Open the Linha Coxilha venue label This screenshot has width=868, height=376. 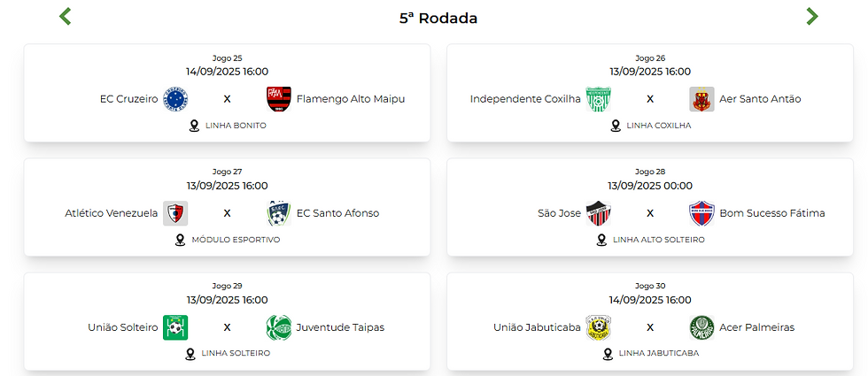pyautogui.click(x=659, y=126)
